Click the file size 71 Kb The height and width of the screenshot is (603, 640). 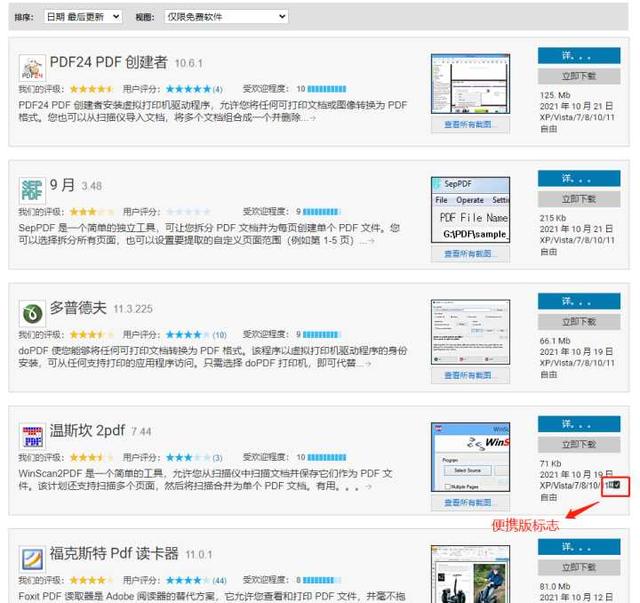pyautogui.click(x=551, y=464)
